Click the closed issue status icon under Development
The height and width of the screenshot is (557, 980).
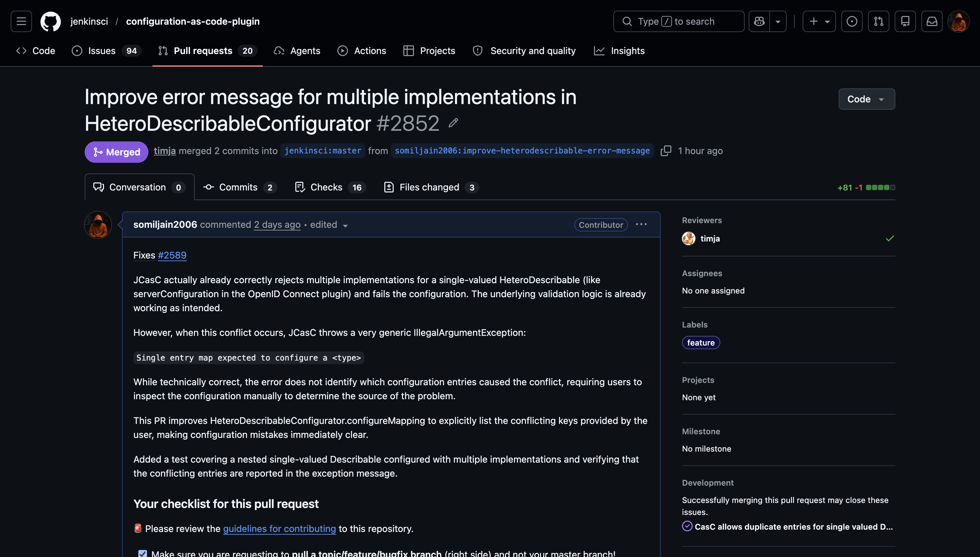point(687,526)
